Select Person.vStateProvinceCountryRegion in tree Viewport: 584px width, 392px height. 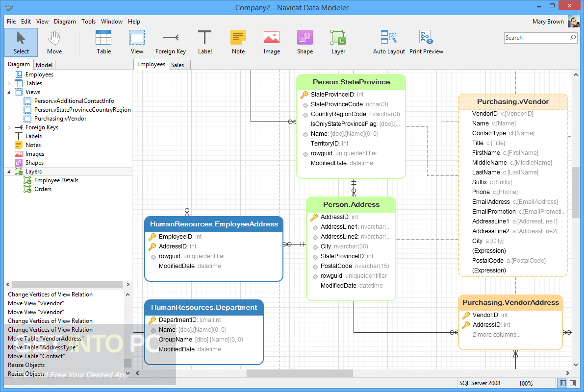click(x=82, y=110)
